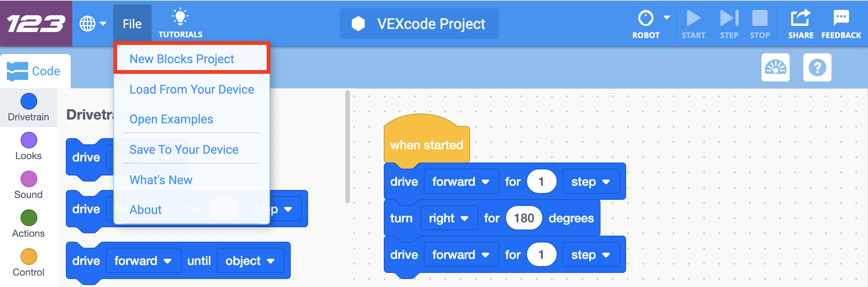868x287 pixels.
Task: Click the VEXcode Project name button
Action: (419, 24)
